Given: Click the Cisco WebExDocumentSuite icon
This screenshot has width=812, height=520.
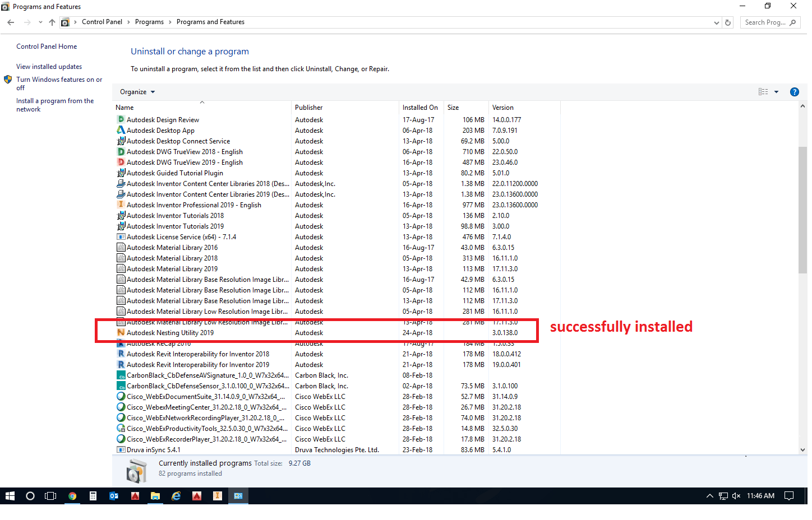Looking at the screenshot, I should [x=121, y=396].
